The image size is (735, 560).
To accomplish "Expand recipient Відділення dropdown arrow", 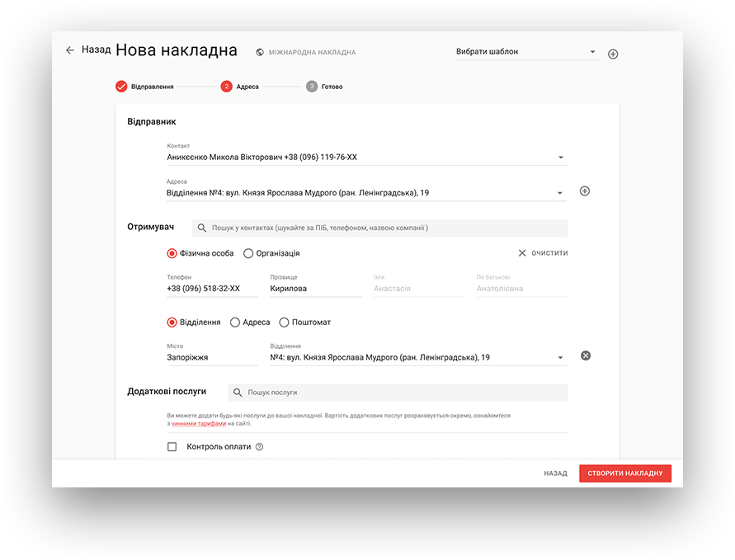I will point(560,358).
